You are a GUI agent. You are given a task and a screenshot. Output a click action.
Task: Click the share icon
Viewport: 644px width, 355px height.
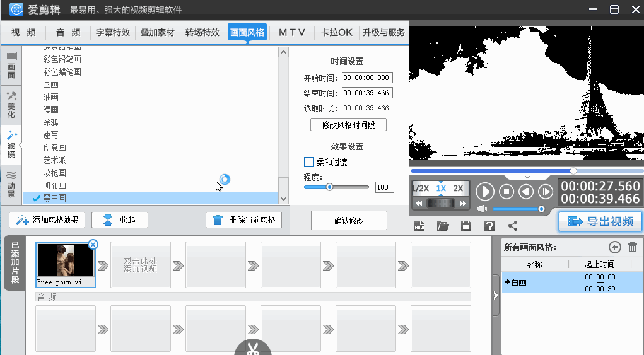pyautogui.click(x=513, y=226)
